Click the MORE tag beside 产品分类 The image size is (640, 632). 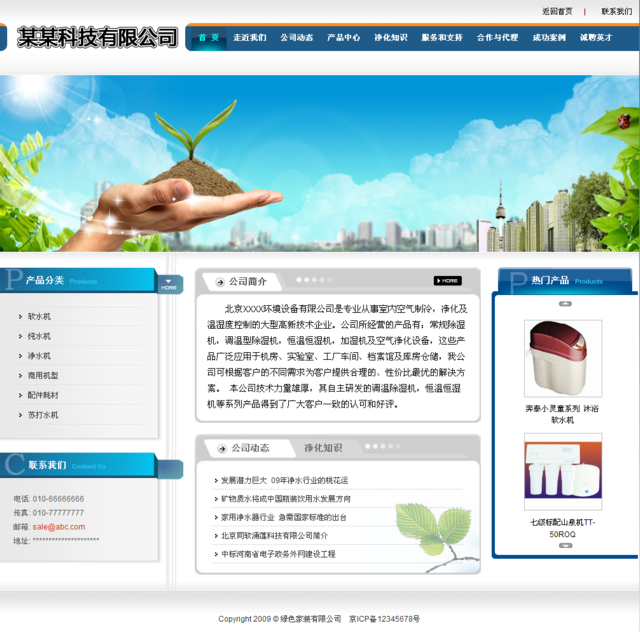[170, 285]
